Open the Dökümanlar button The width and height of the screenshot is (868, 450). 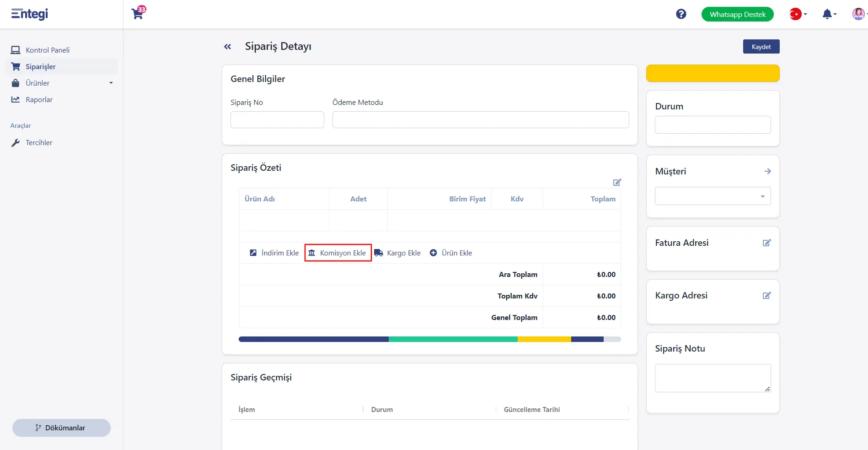coord(61,428)
